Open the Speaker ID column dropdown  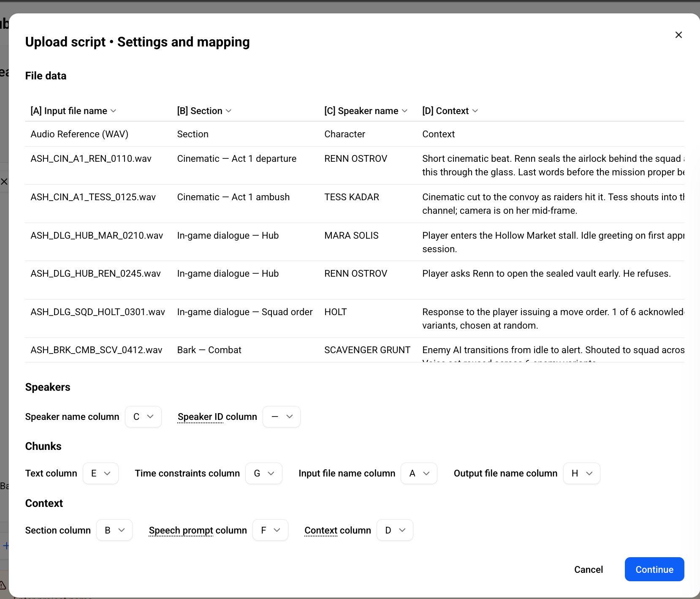[282, 417]
